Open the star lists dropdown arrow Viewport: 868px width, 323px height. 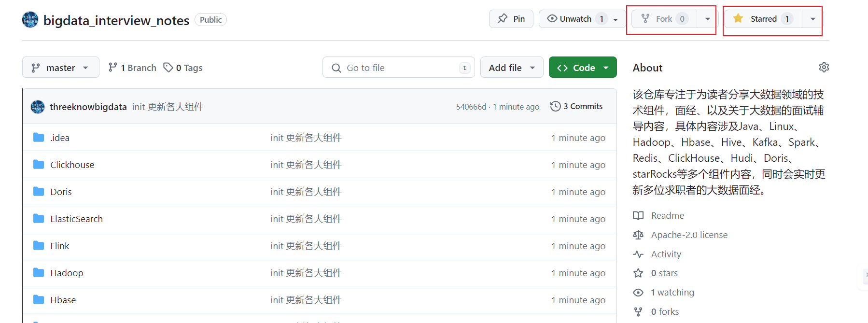pos(813,19)
